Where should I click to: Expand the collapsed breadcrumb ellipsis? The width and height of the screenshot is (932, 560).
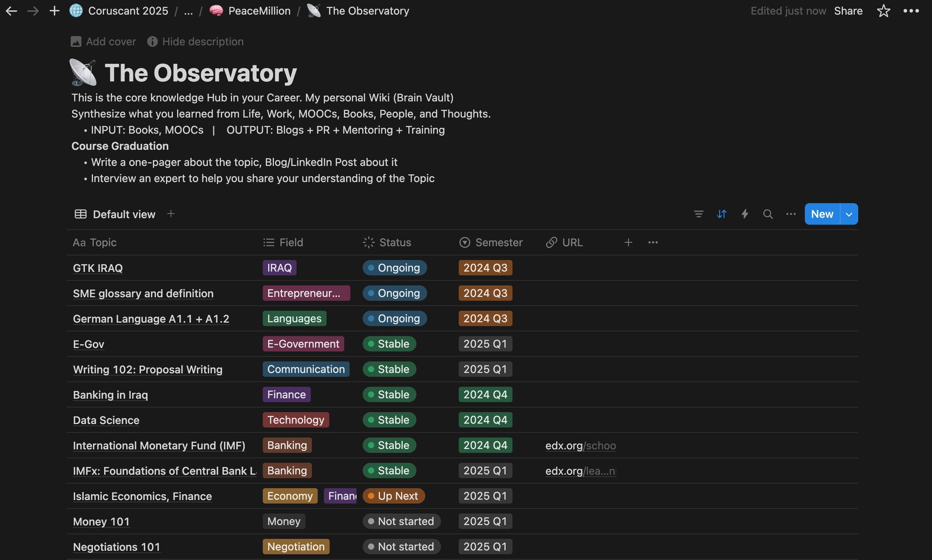[188, 11]
